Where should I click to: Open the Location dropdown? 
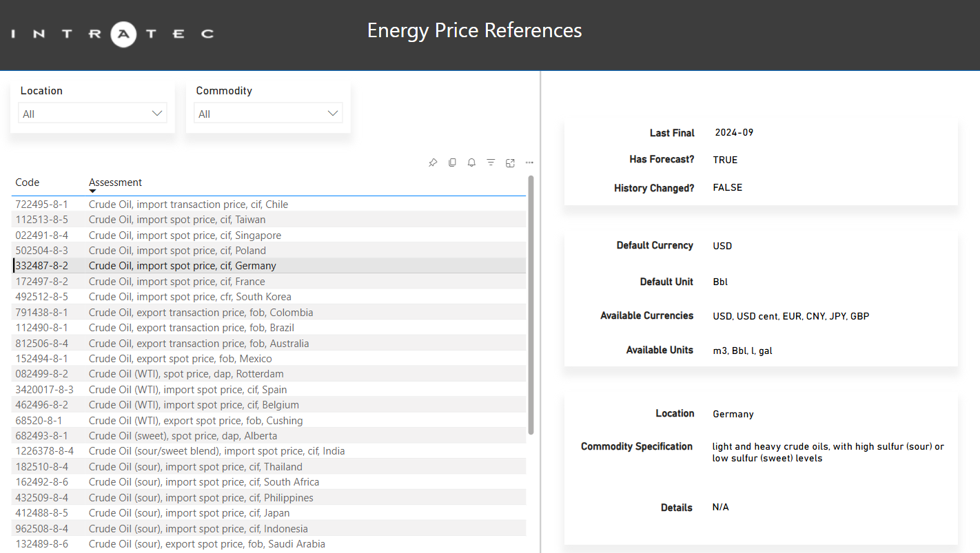click(92, 114)
